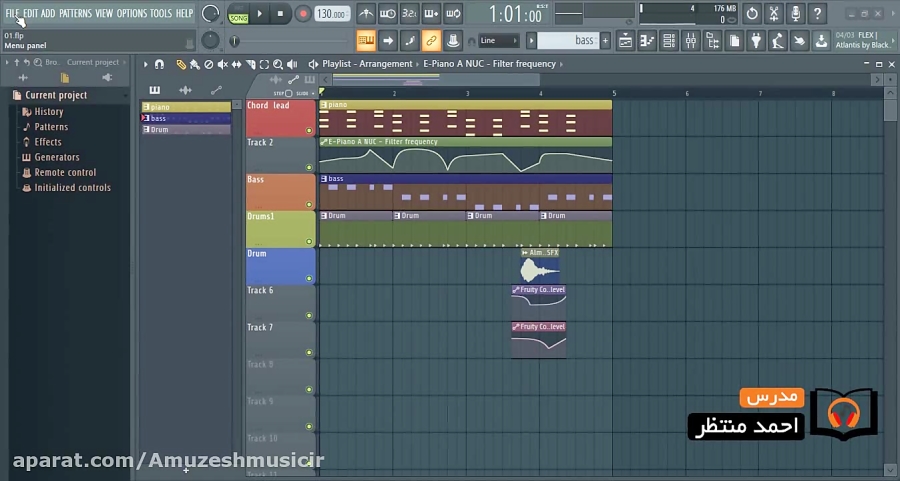Viewport: 900px width, 481px height.
Task: Click the tempo 130.000 field
Action: pos(332,14)
